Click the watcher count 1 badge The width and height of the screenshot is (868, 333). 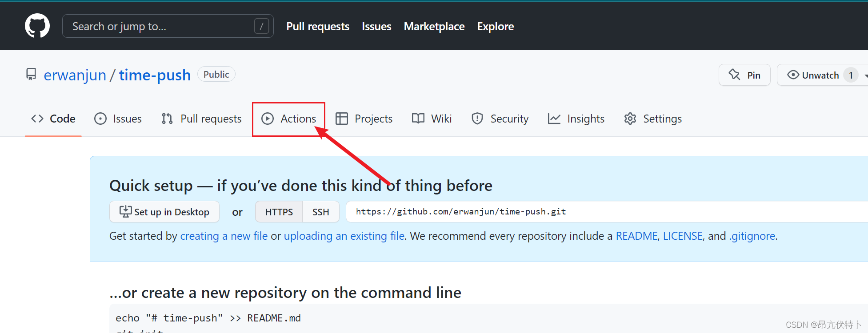point(851,75)
